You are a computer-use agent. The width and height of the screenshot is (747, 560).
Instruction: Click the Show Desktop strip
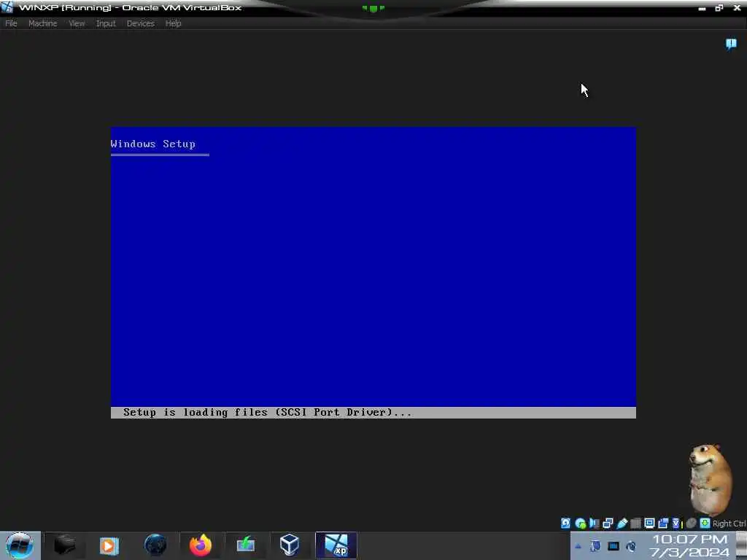(742, 545)
